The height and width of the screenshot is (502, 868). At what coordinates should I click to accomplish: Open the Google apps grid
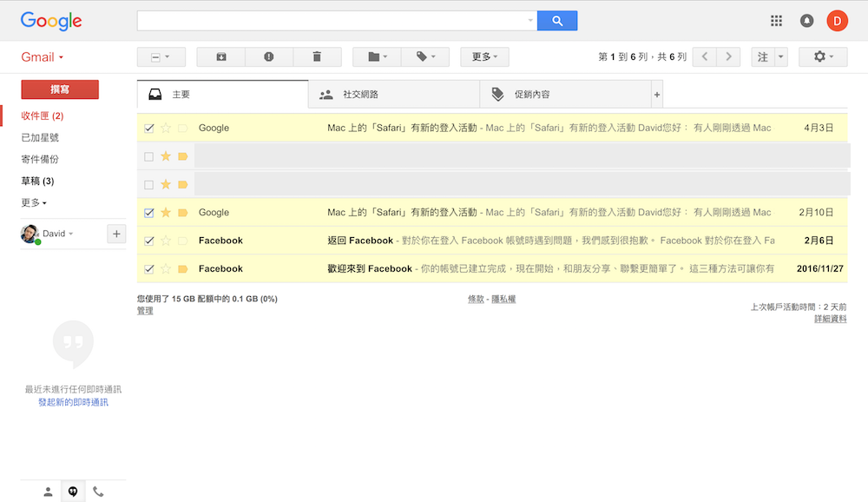click(x=776, y=21)
